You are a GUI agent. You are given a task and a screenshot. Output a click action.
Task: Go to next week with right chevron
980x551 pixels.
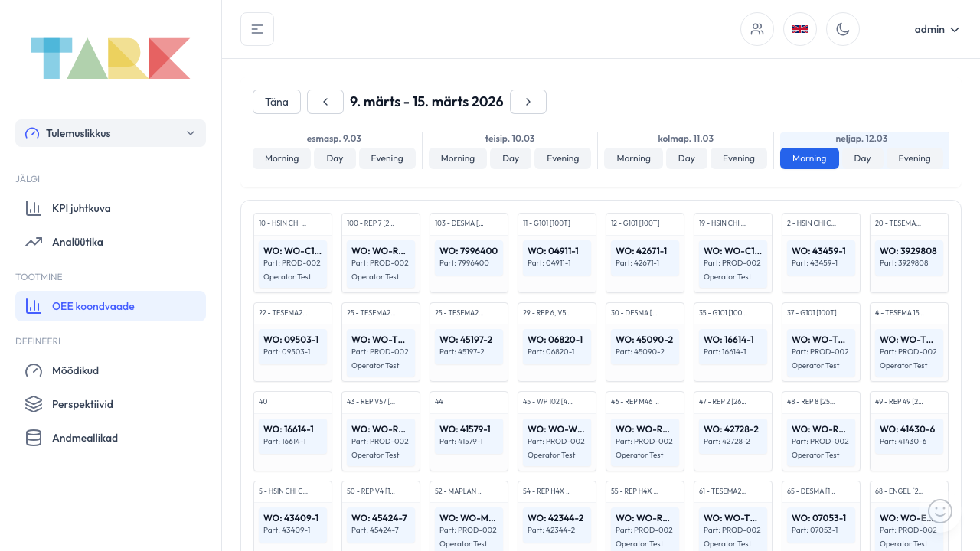(528, 102)
